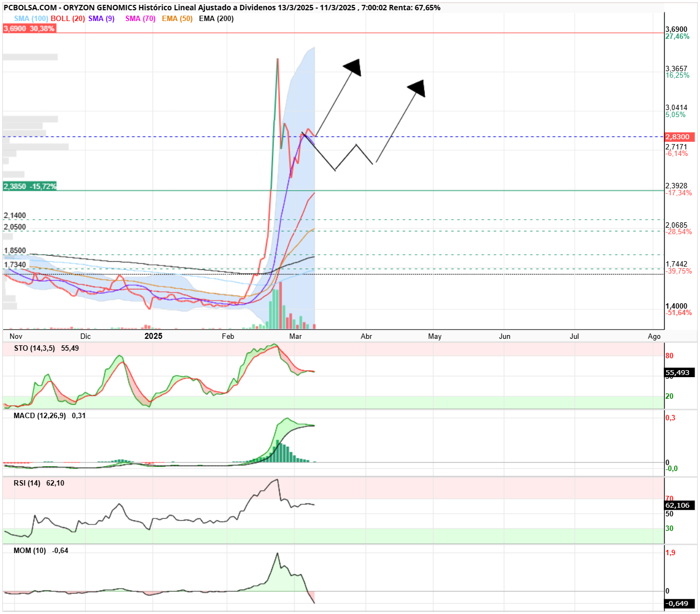Click the 1,8500 support level label
The image size is (700, 614).
tap(15, 251)
